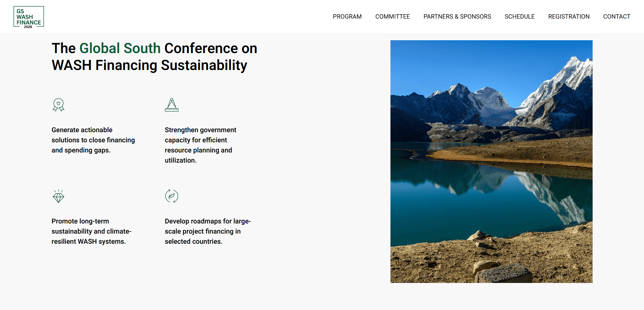Click the green "Global South" heading text
The height and width of the screenshot is (310, 644).
point(120,48)
